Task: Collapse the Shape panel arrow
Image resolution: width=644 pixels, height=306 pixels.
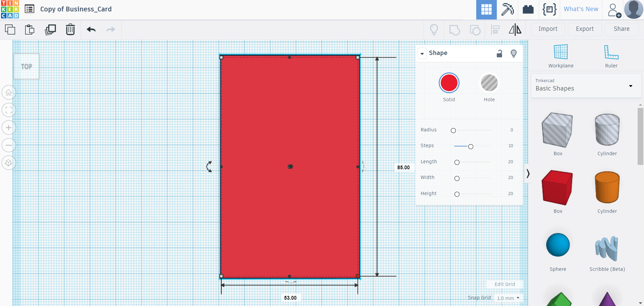Action: (422, 53)
